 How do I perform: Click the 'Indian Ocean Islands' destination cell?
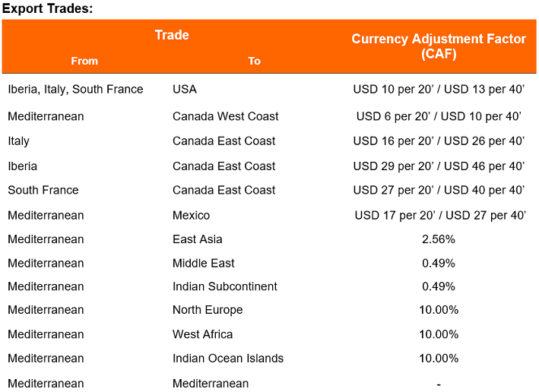228,358
